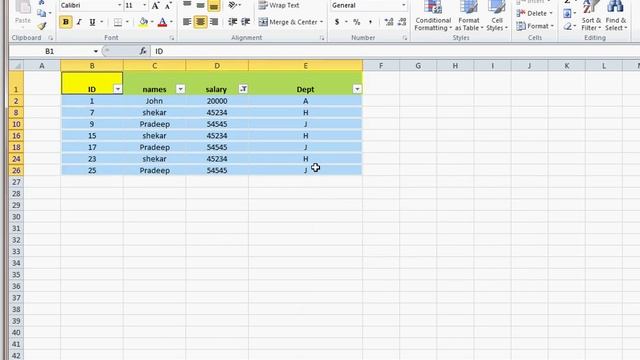The image size is (640, 360).
Task: Click Increase Indent icon
Action: (x=245, y=22)
